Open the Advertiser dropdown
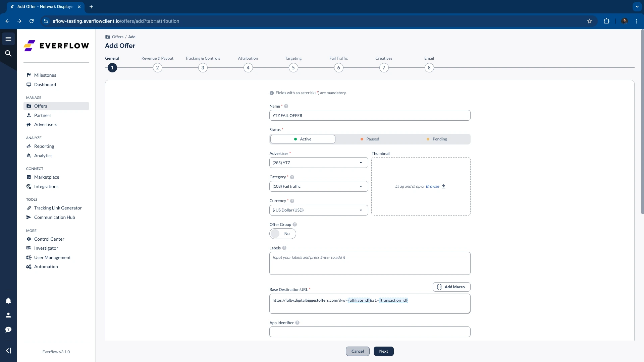The width and height of the screenshot is (644, 362). [x=318, y=163]
